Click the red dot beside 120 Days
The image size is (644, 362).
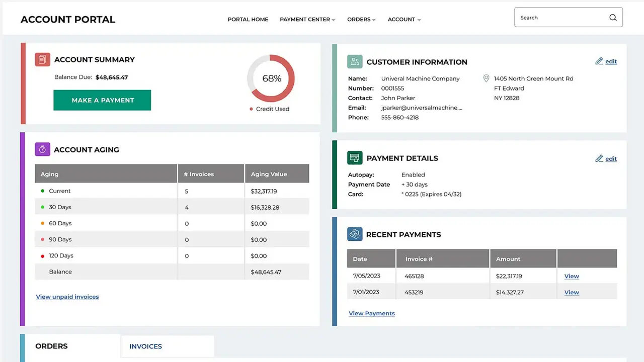click(x=42, y=256)
